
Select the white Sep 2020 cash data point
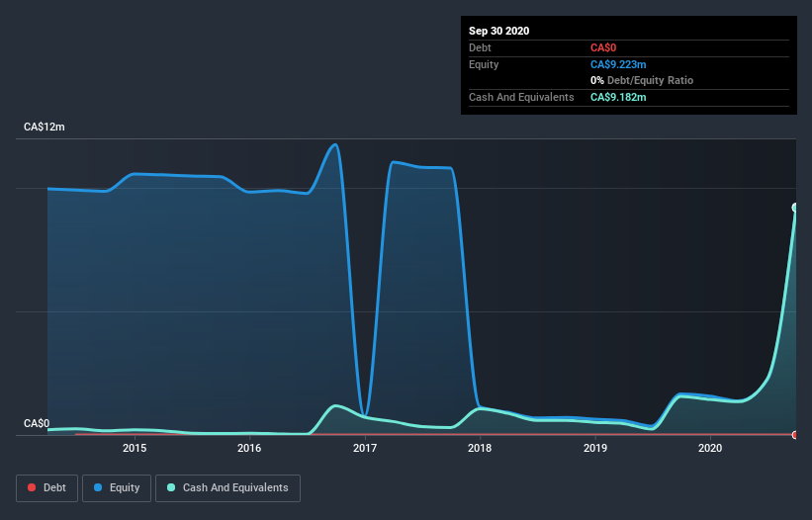(795, 208)
